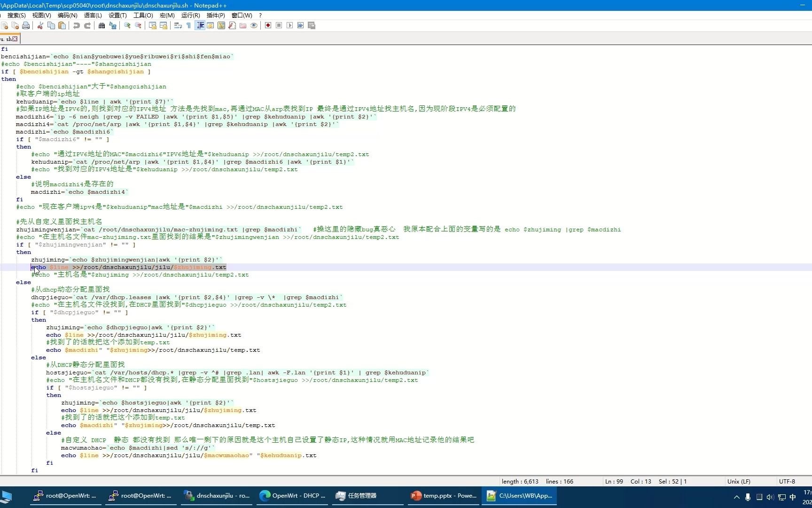Switch to first root@OpenWrt taskbar window

coord(66,496)
